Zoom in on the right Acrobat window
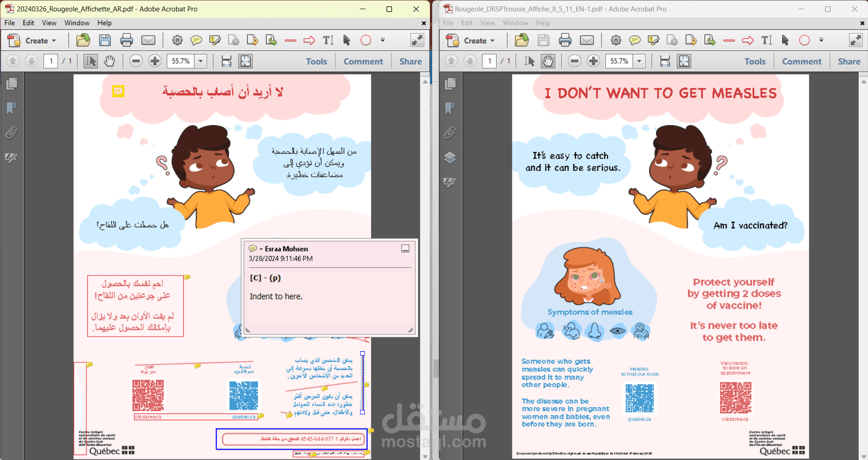The image size is (868, 460). [593, 61]
